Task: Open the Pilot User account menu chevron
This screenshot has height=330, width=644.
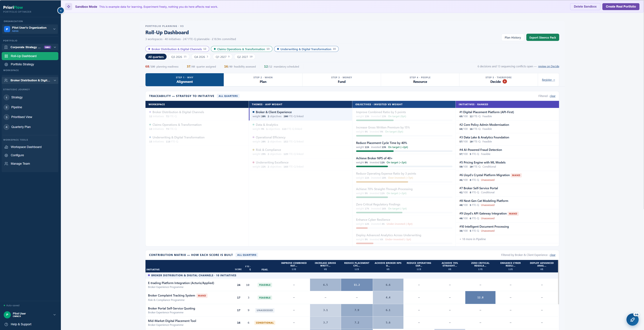Action: (54, 315)
